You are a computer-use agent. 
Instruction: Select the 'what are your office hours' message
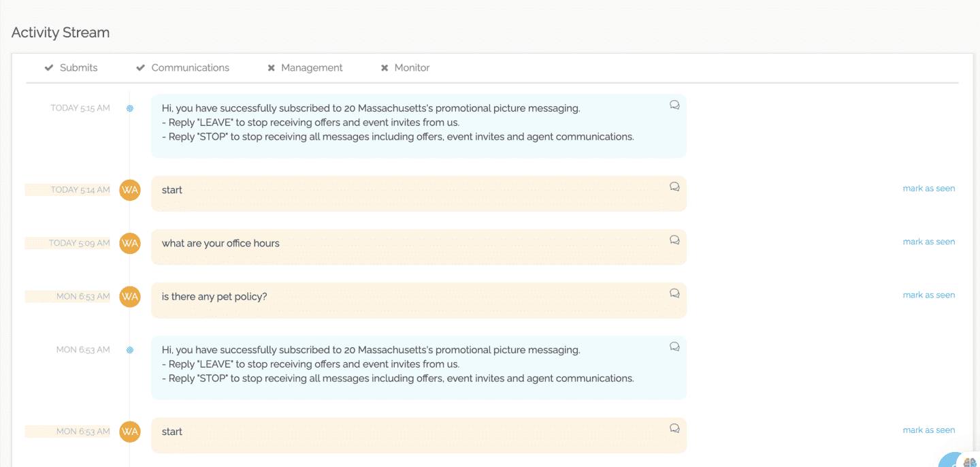(220, 244)
